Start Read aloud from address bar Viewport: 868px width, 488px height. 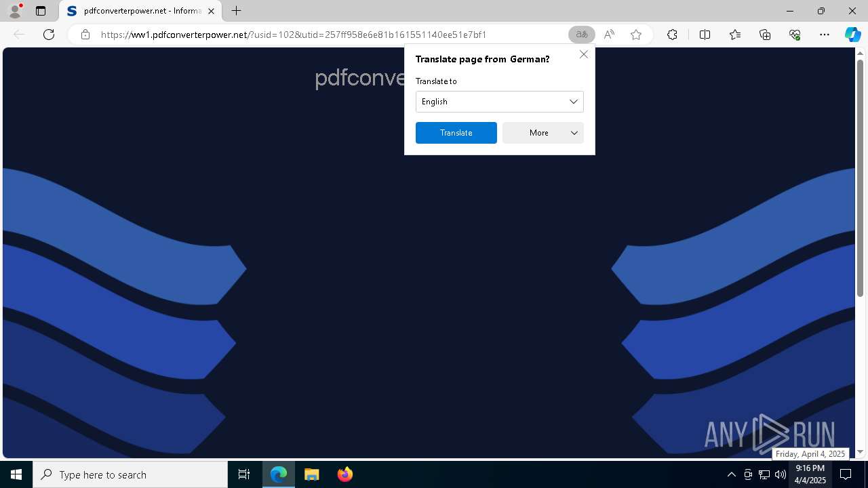click(x=609, y=35)
